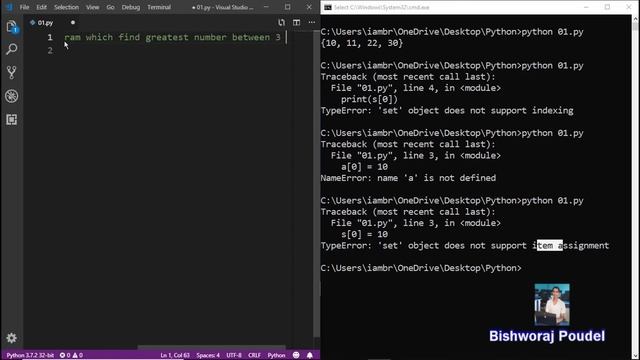Image resolution: width=640 pixels, height=360 pixels.
Task: Change indentation via Spaces: 4
Action: 208,355
